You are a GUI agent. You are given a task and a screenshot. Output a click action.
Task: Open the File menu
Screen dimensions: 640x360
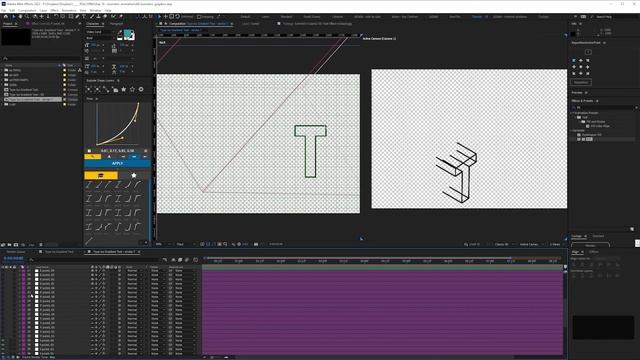(x=4, y=10)
